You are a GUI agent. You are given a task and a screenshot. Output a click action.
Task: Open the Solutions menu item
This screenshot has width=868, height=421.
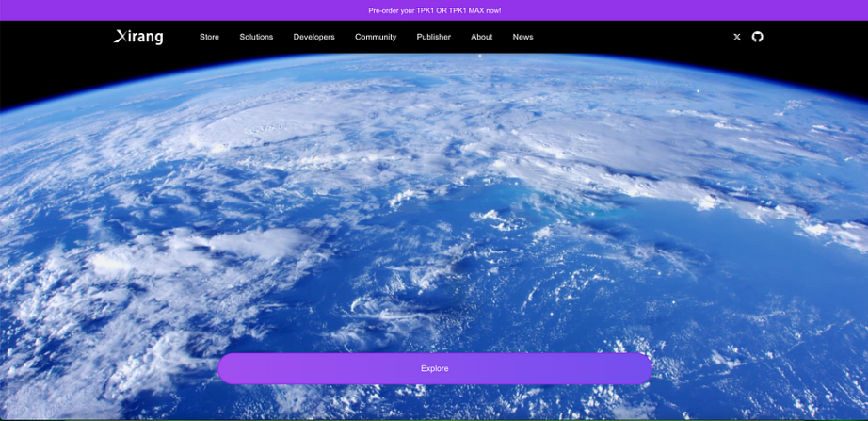click(256, 37)
